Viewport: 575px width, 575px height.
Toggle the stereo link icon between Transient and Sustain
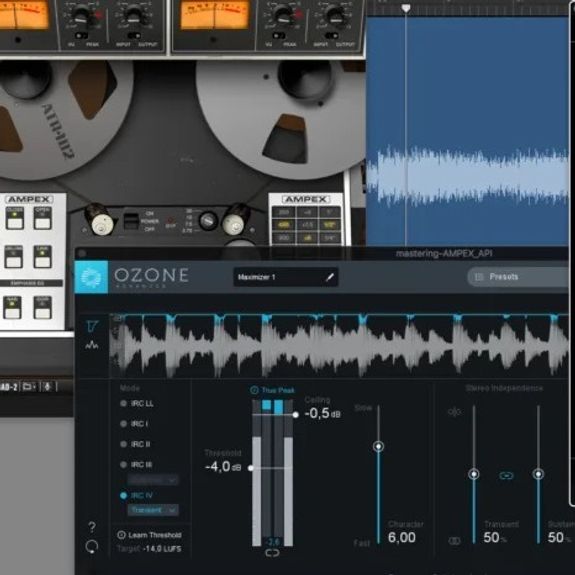click(506, 476)
